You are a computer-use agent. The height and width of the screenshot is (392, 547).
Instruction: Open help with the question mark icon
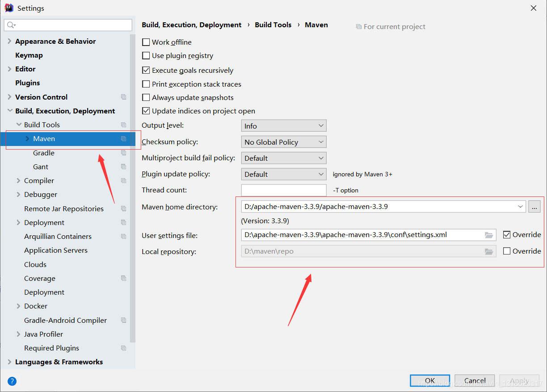coord(12,381)
